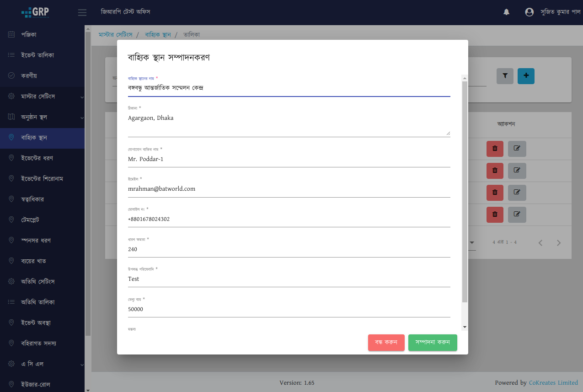Click the অতিথি তালিকা list icon

pyautogui.click(x=11, y=302)
